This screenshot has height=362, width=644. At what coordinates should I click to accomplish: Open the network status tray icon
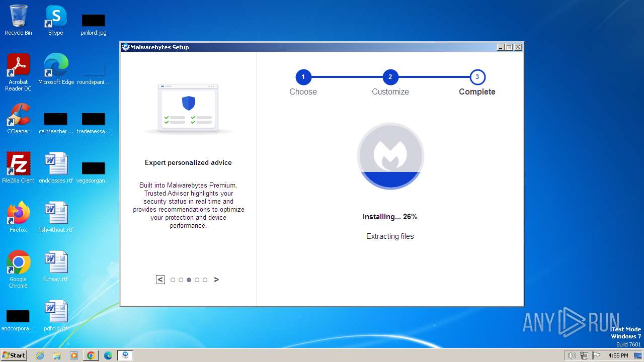coord(584,355)
